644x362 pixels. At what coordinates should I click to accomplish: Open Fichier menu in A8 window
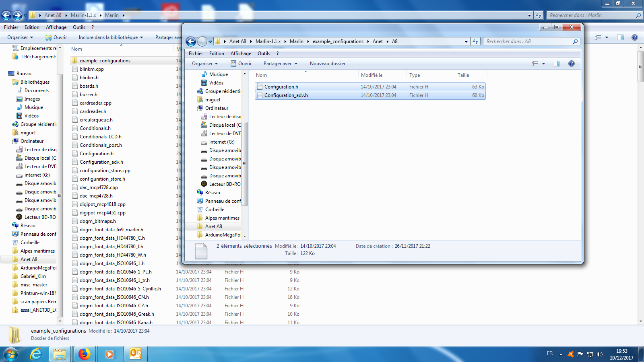[196, 53]
